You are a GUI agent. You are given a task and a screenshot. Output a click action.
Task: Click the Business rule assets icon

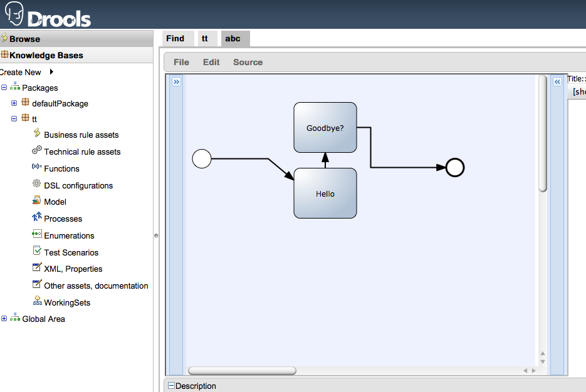click(37, 134)
